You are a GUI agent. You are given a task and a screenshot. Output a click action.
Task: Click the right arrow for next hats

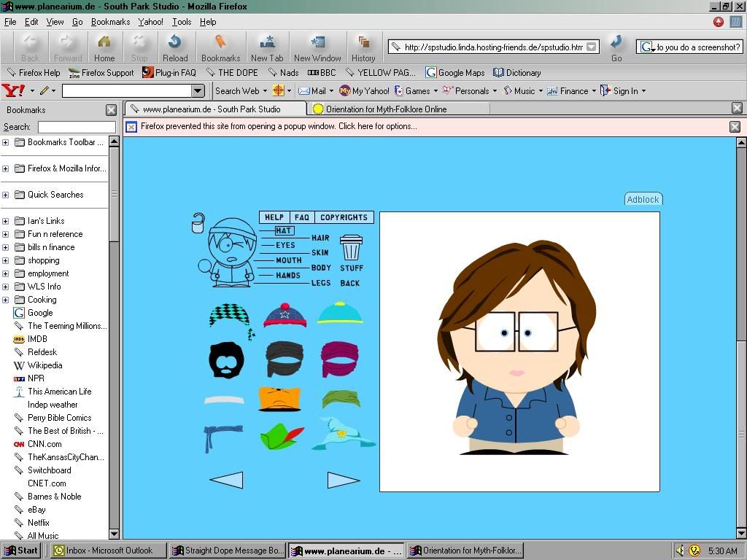(344, 480)
